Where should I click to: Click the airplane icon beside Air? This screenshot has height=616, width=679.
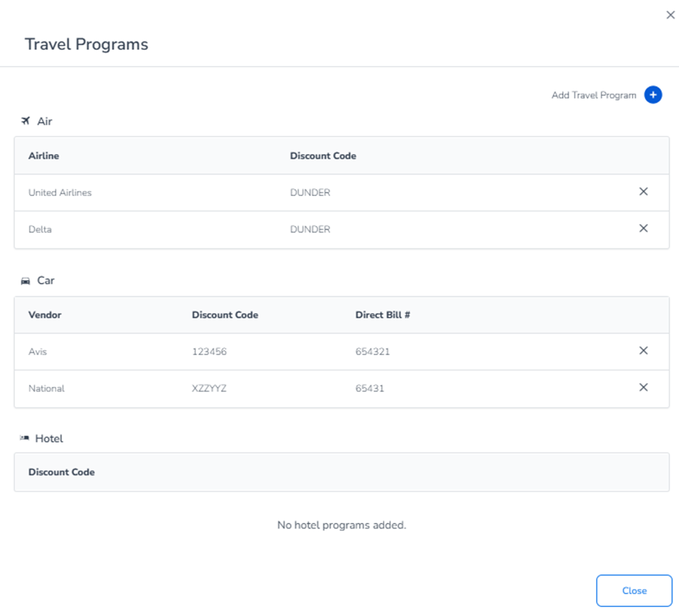[x=26, y=121]
